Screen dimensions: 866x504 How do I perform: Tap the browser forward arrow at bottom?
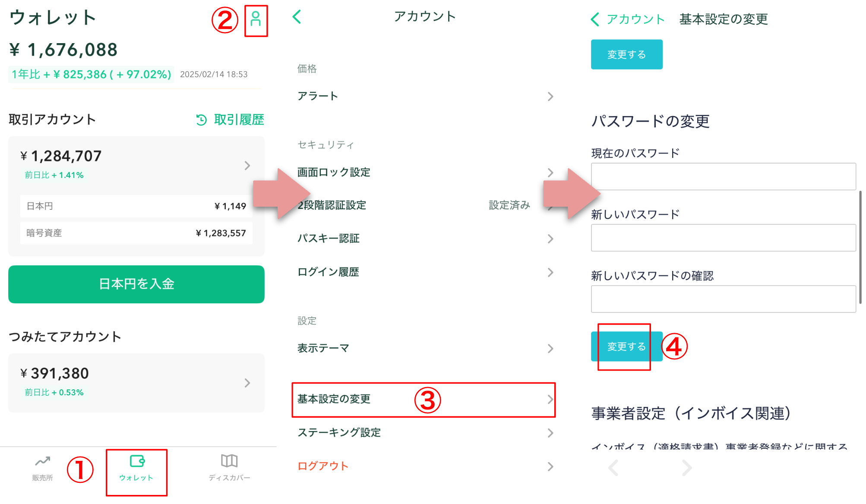tap(686, 468)
